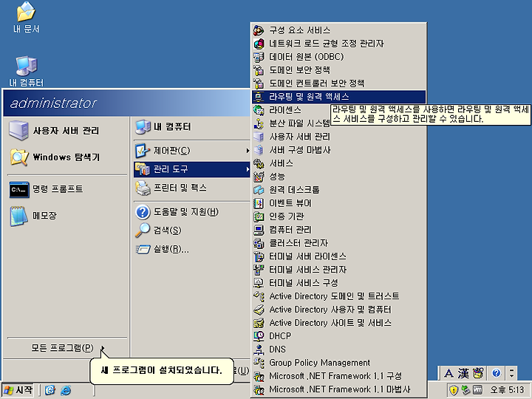The width and height of the screenshot is (532, 399).
Task: Open 사용자 서버 관리 in Start menu left pane
Action: [x=67, y=131]
